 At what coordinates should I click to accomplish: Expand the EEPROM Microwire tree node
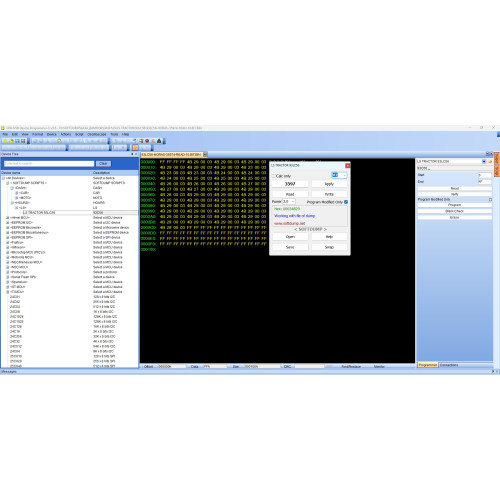click(8, 228)
